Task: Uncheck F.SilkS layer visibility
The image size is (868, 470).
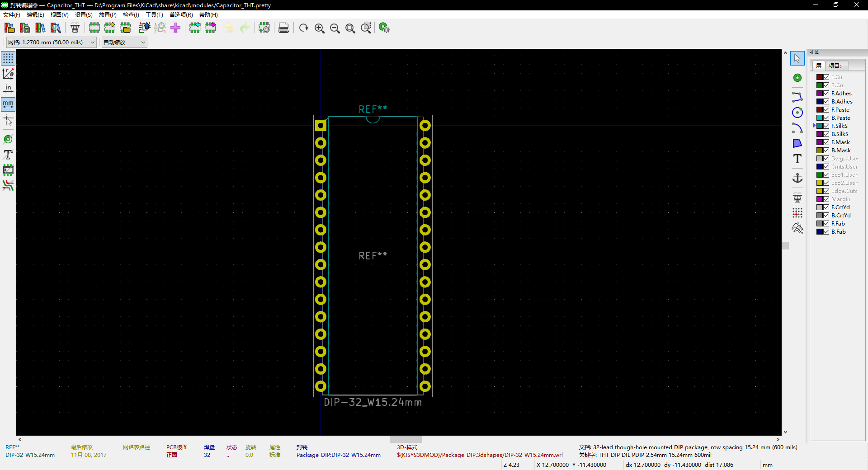Action: (826, 126)
